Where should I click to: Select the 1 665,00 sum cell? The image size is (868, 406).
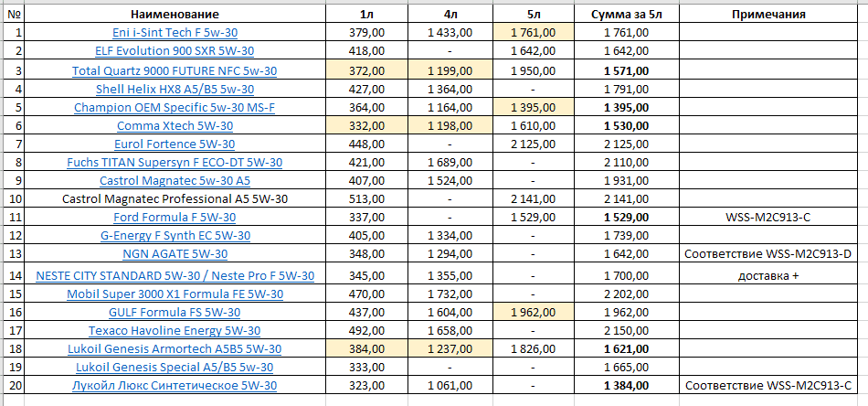pyautogui.click(x=627, y=368)
